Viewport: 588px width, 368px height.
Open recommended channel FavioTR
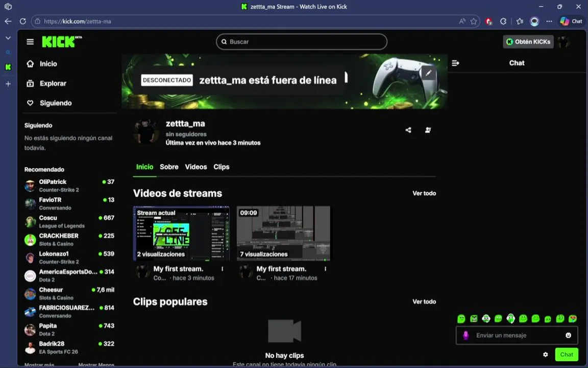[69, 203]
